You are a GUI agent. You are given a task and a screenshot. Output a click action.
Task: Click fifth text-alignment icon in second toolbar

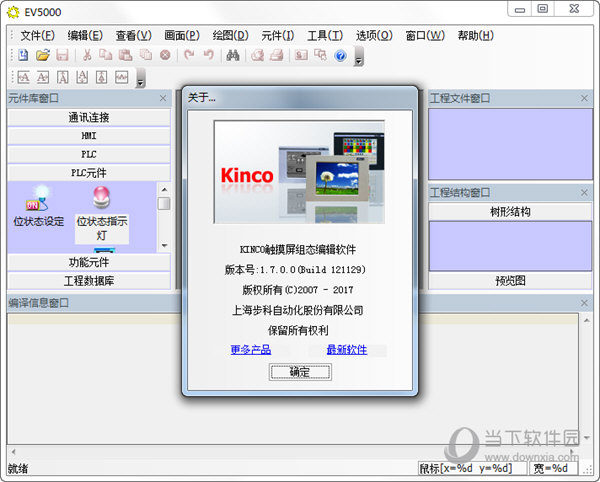point(101,78)
